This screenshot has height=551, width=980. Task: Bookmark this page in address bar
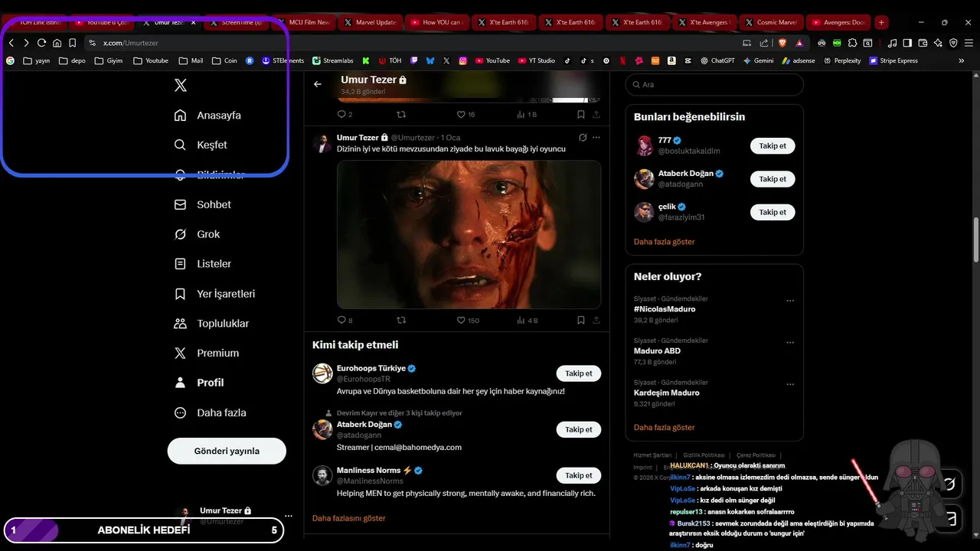[x=72, y=43]
